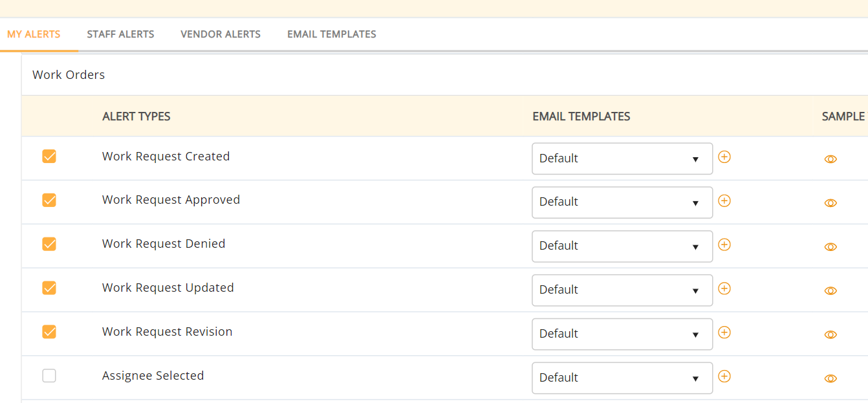Switch to the STAFF ALERTS tab

coord(120,34)
